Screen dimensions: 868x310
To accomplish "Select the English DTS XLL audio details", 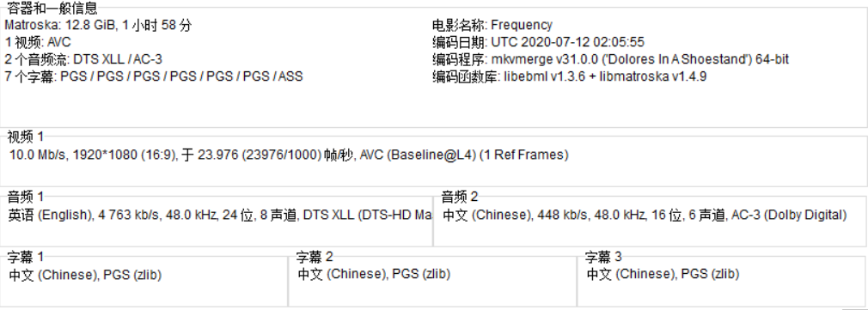I will pyautogui.click(x=220, y=216).
